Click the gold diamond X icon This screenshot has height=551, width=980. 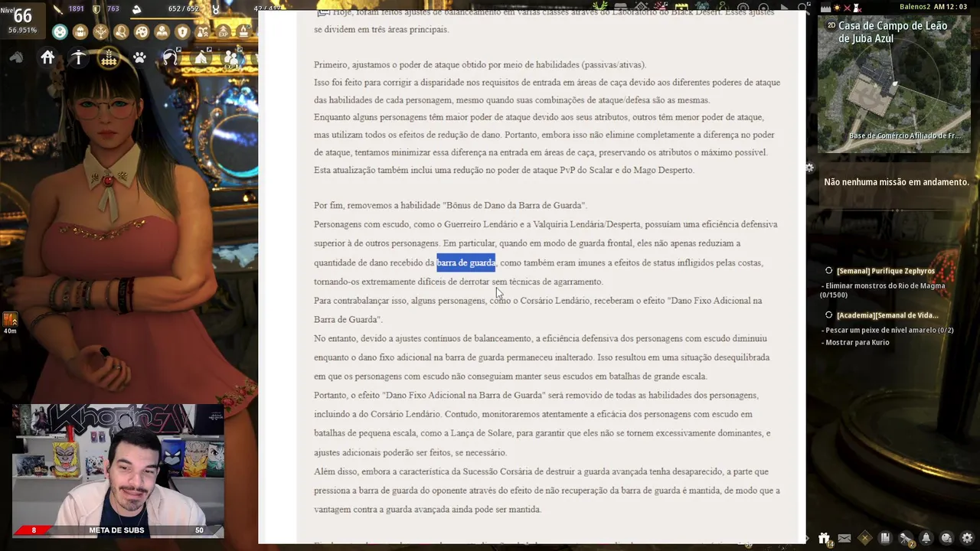(864, 538)
